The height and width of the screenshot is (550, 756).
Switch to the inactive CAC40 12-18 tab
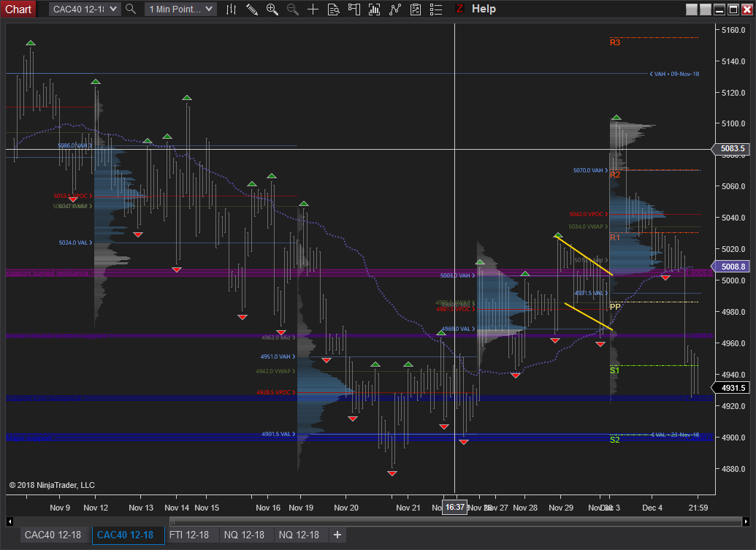point(53,535)
